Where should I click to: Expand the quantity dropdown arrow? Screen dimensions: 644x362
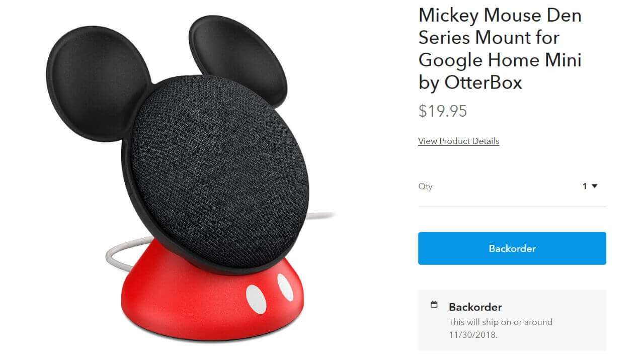pyautogui.click(x=594, y=186)
